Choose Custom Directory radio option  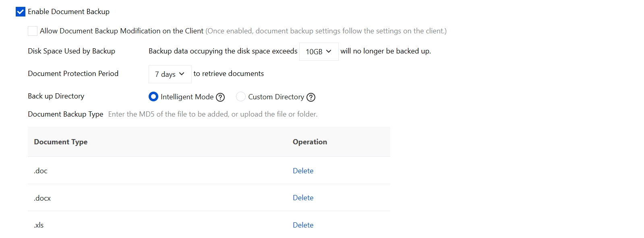point(241,96)
